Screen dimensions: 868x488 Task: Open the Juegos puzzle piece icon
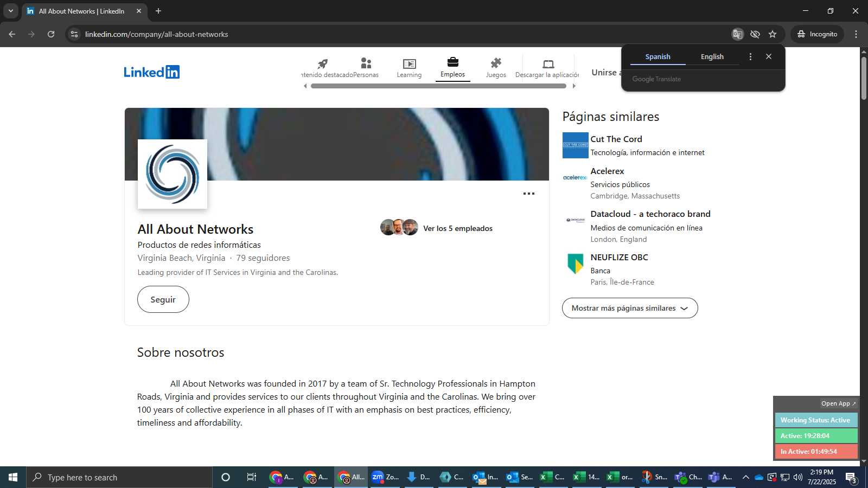click(496, 63)
